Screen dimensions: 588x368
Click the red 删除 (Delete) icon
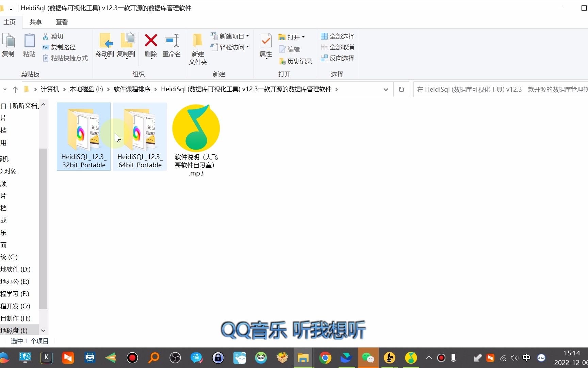click(x=151, y=41)
